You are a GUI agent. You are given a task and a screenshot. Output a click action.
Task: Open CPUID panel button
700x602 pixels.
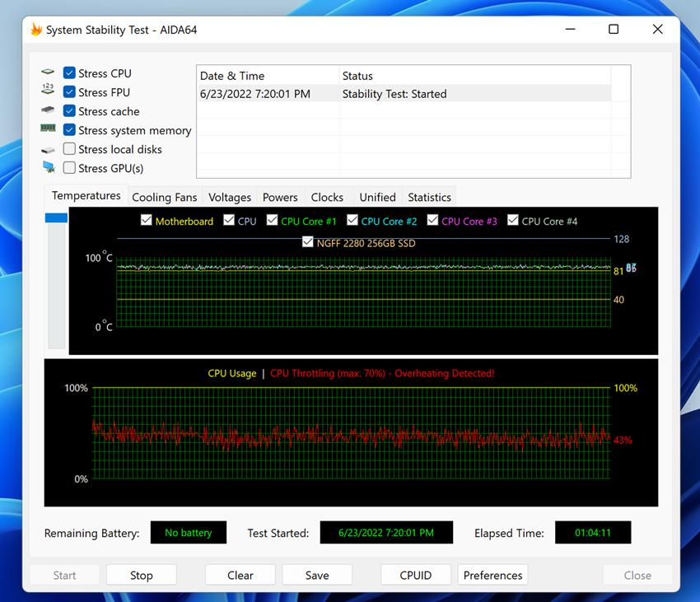(415, 575)
